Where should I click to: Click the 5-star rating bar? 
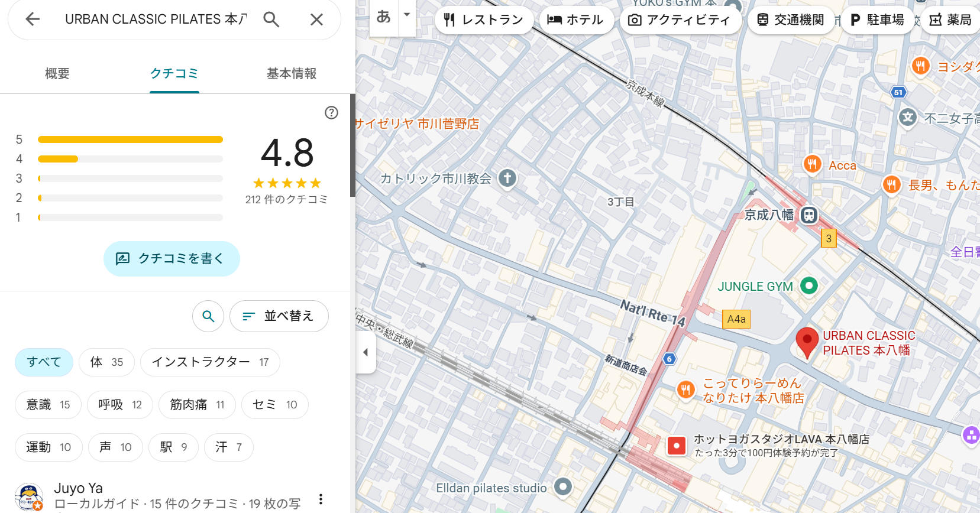(x=130, y=139)
